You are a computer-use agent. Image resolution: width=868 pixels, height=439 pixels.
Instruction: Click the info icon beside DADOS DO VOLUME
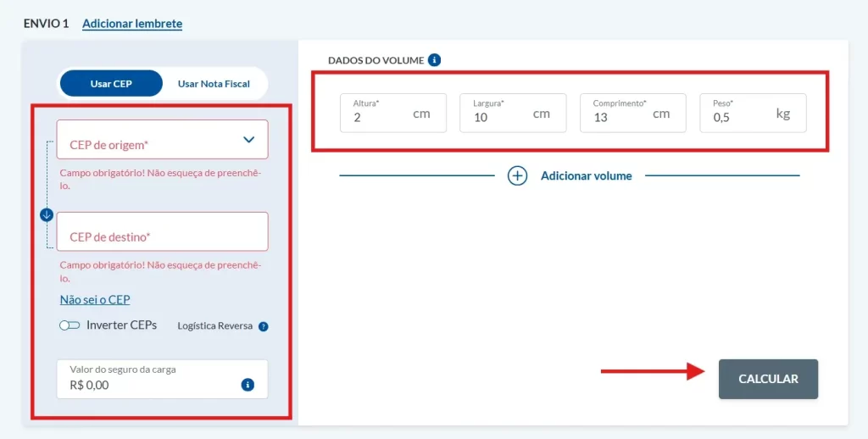coord(434,60)
